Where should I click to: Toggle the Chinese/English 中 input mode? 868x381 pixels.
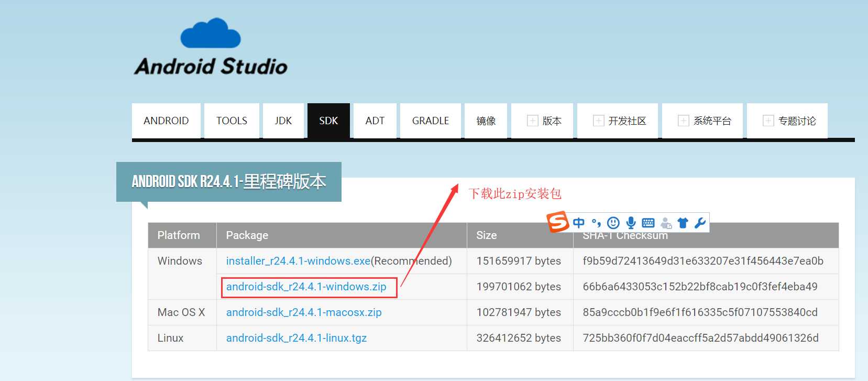[579, 223]
